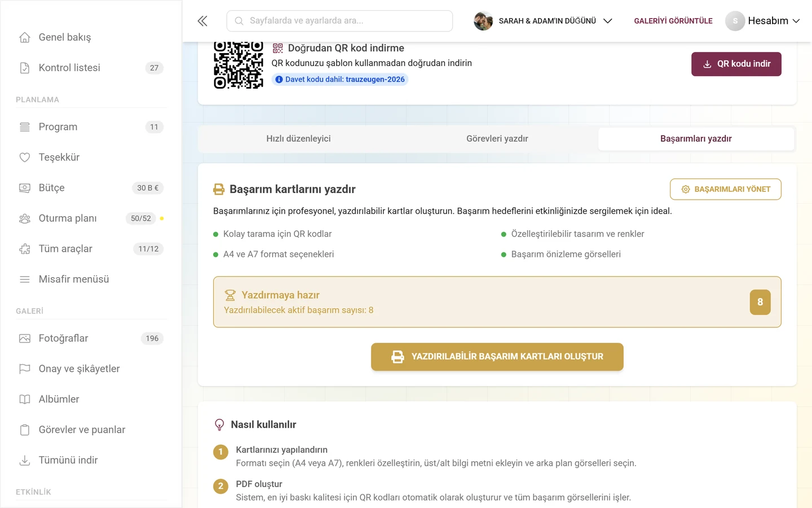This screenshot has height=508, width=812.
Task: Click the puzzle icon beside Tüm araçlar
Action: 25,249
